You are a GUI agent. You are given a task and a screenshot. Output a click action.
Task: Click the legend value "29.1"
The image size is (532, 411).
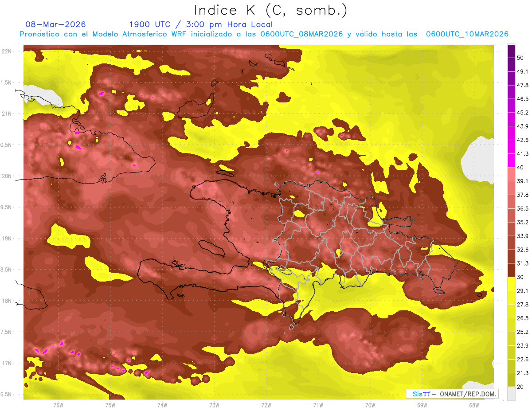tap(523, 291)
